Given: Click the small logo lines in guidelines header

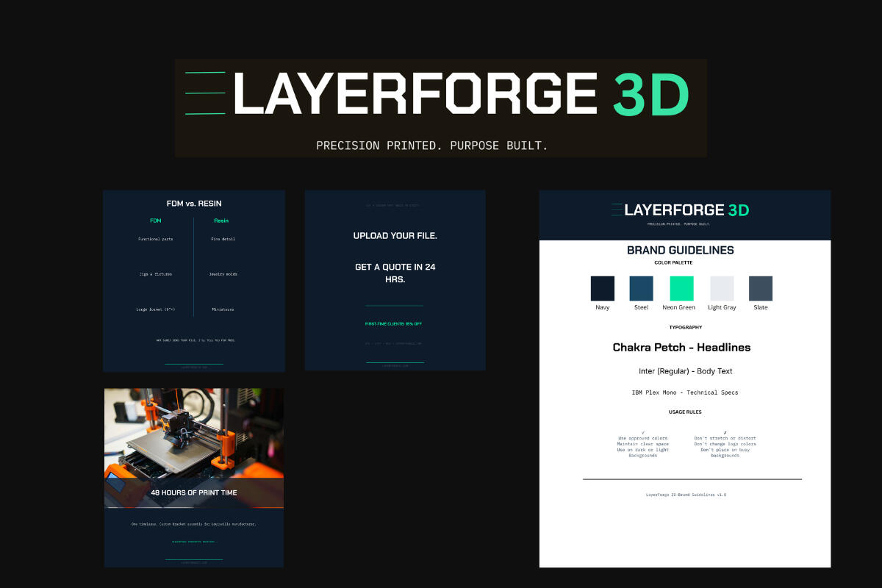Looking at the screenshot, I should (x=617, y=210).
